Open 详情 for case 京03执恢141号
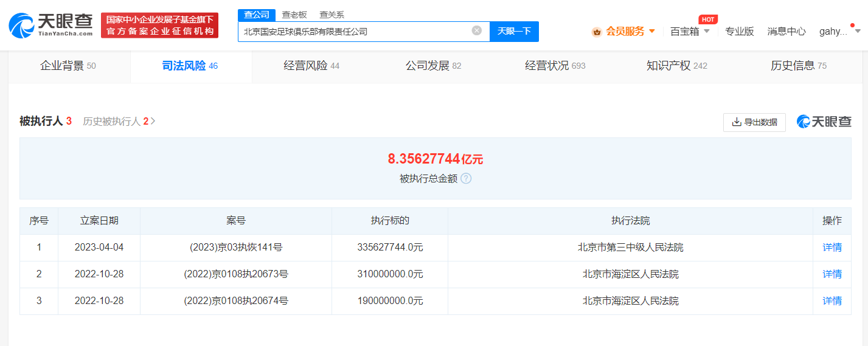The width and height of the screenshot is (868, 346). tap(832, 247)
